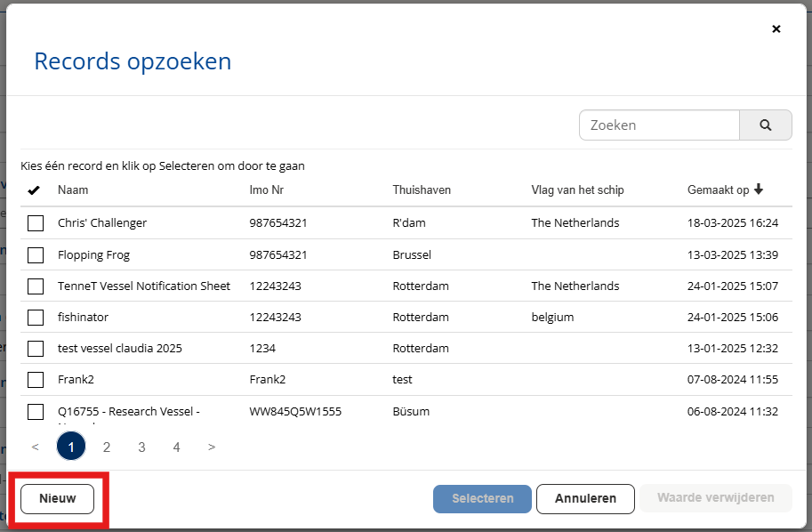
Task: Sort by Gemaakt op descending arrow
Action: coord(759,189)
